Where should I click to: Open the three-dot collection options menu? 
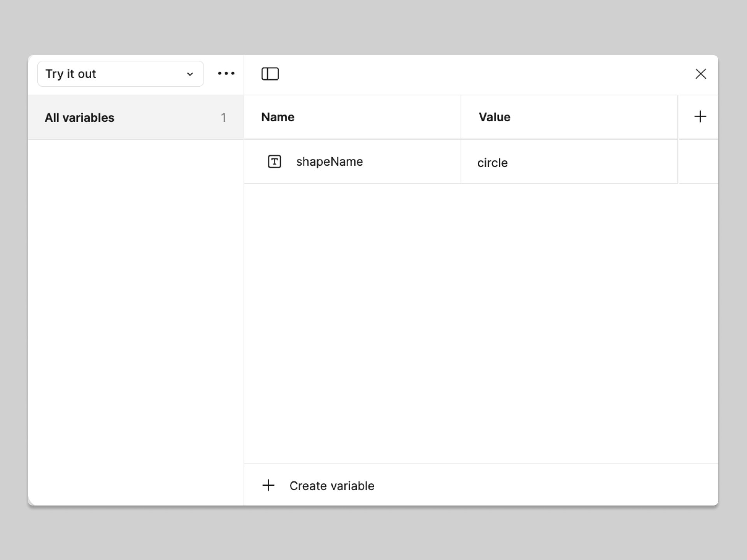click(226, 73)
